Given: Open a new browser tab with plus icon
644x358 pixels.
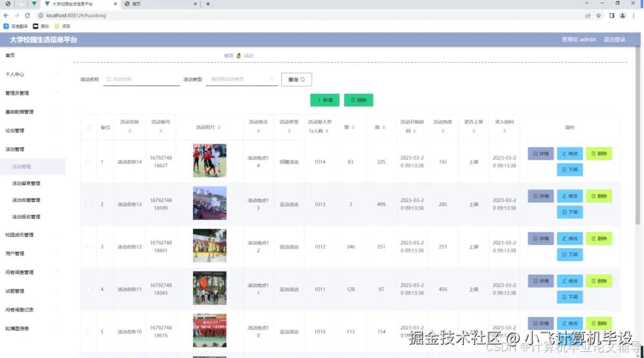Looking at the screenshot, I should pos(208,4).
